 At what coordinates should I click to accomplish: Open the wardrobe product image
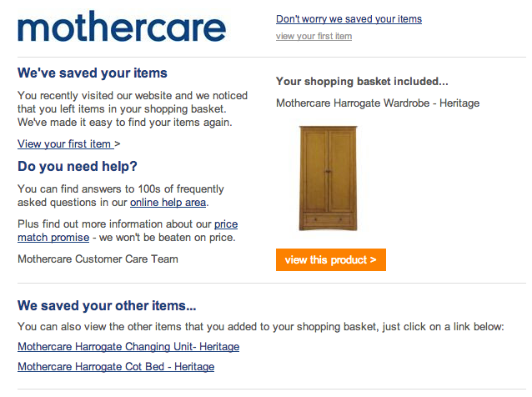tap(328, 178)
